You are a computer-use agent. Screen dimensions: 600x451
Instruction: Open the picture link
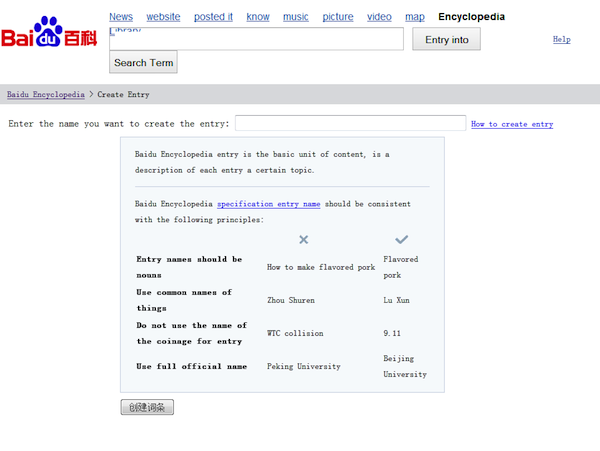click(338, 17)
